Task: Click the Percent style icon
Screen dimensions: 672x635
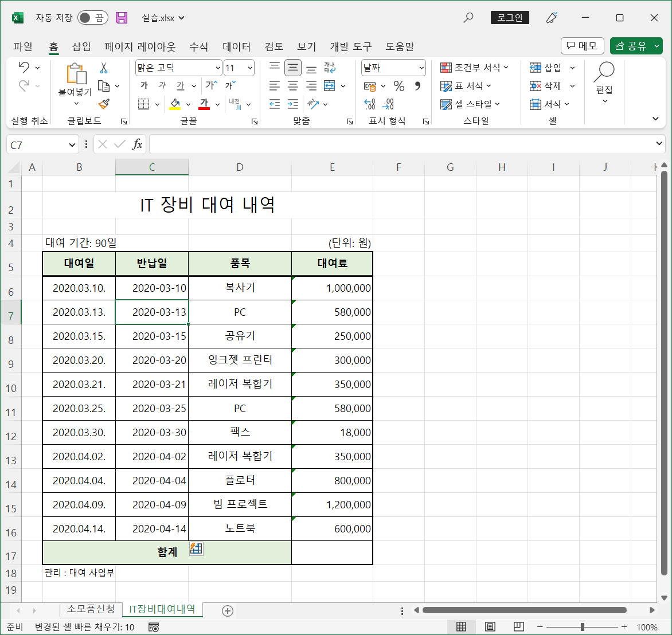Action: [x=399, y=86]
